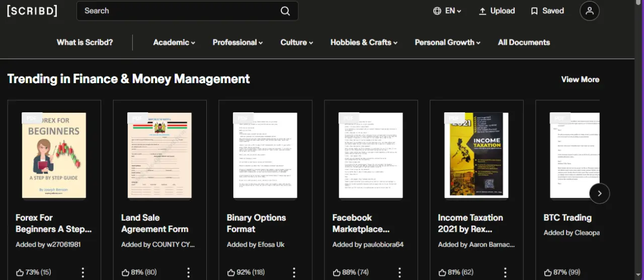Expand the Academic menu

(x=174, y=42)
